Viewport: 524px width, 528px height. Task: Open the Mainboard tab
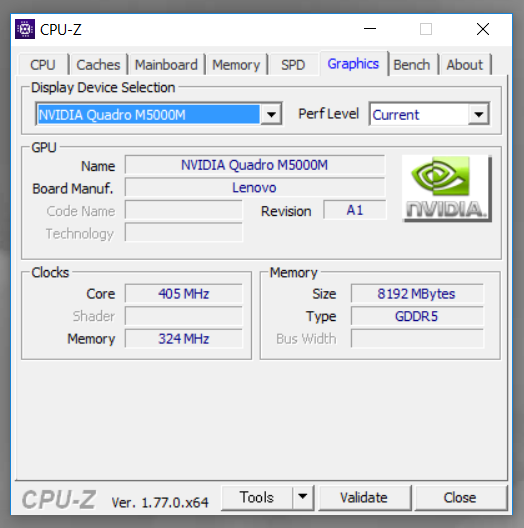tap(166, 65)
